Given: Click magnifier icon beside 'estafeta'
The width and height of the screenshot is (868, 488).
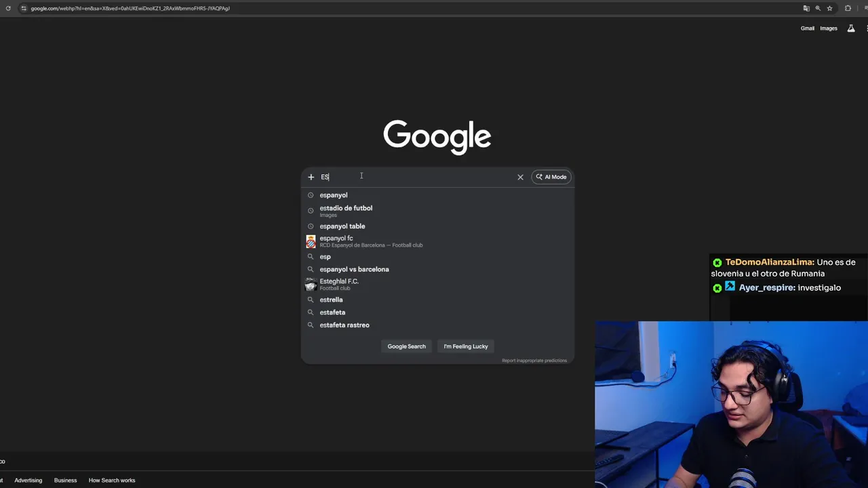Looking at the screenshot, I should (x=311, y=312).
